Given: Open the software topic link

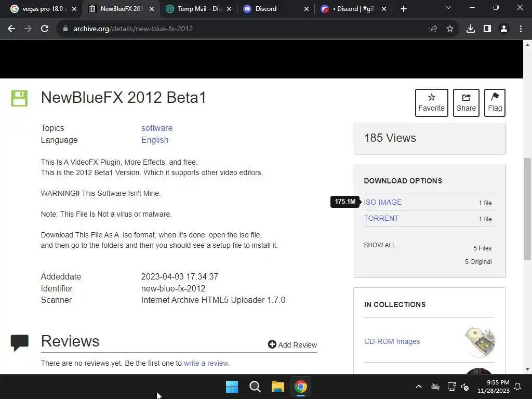Looking at the screenshot, I should 157,128.
